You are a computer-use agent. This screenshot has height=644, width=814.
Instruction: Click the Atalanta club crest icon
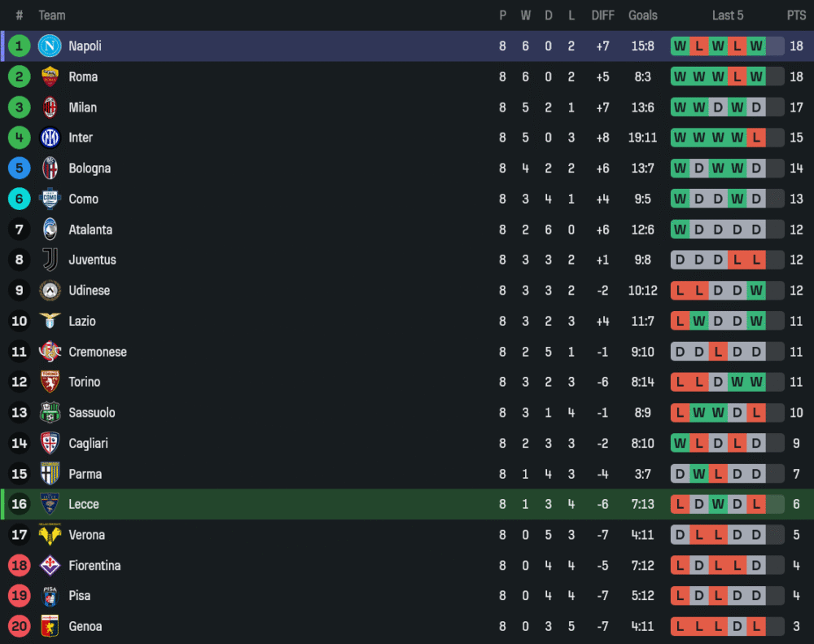50,230
